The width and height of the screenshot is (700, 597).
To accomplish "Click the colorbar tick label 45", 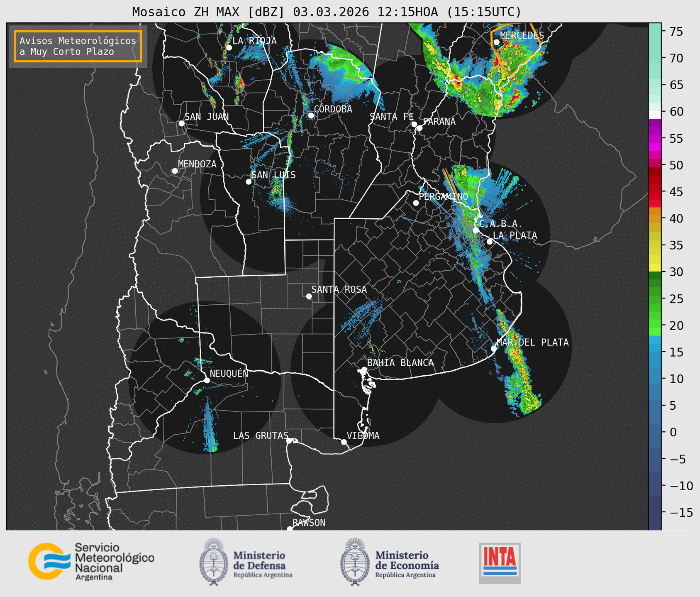I will [x=676, y=192].
